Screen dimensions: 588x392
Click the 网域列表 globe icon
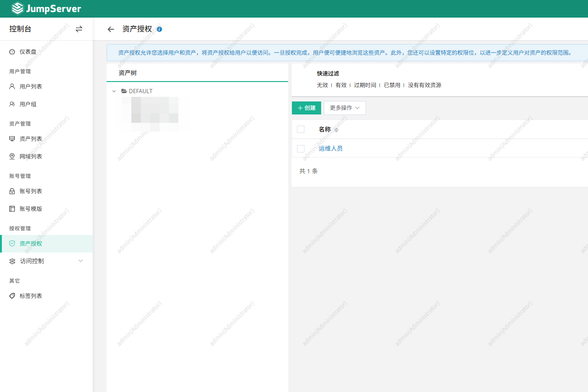[12, 156]
